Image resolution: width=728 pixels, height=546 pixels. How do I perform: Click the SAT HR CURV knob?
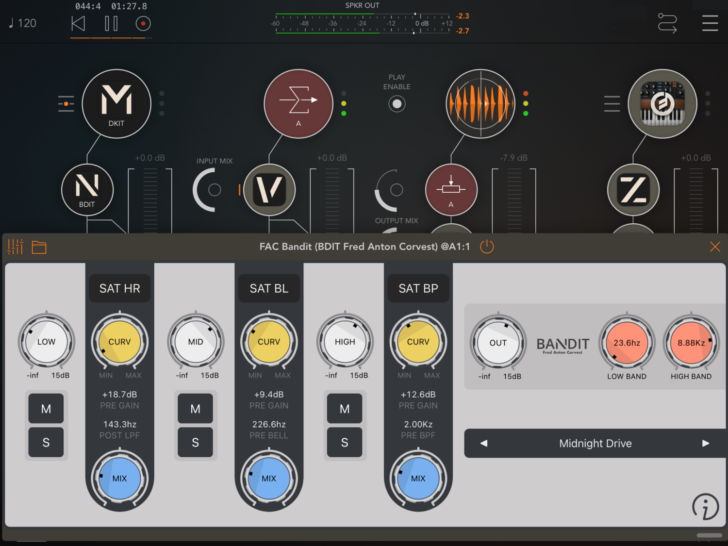(120, 342)
